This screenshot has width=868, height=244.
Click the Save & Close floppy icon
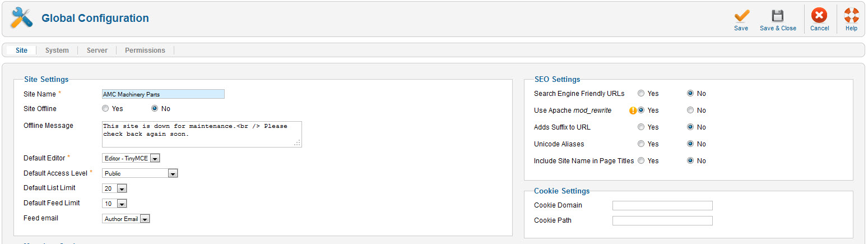pyautogui.click(x=777, y=16)
